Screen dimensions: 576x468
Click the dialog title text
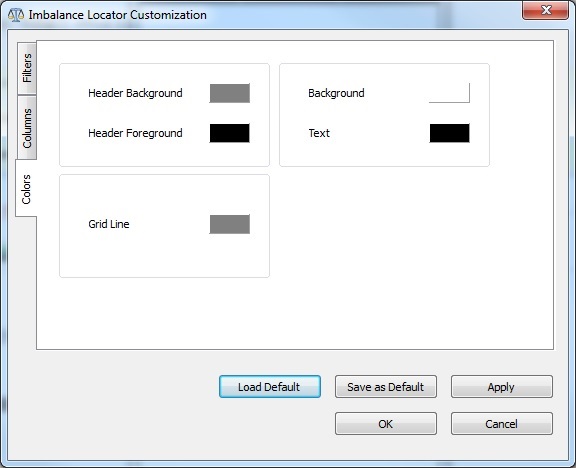(x=118, y=15)
